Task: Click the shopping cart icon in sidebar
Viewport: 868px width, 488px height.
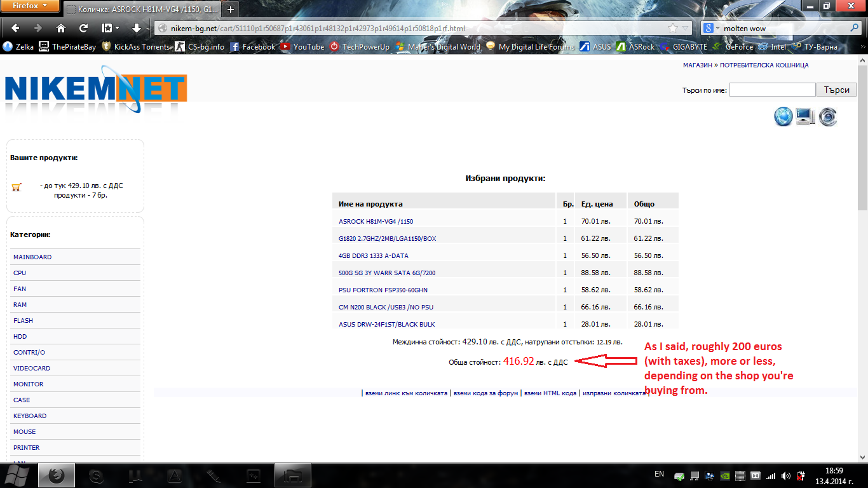Action: click(17, 187)
